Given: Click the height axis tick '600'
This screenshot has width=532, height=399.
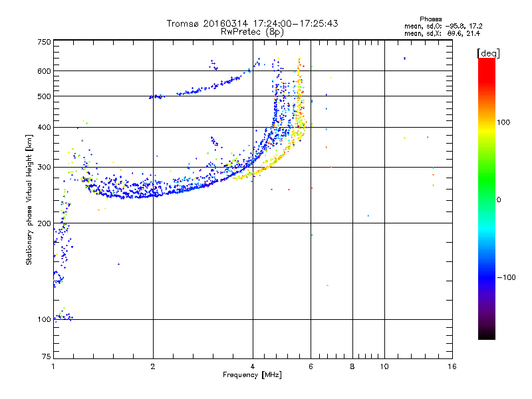Looking at the screenshot, I should click(45, 71).
